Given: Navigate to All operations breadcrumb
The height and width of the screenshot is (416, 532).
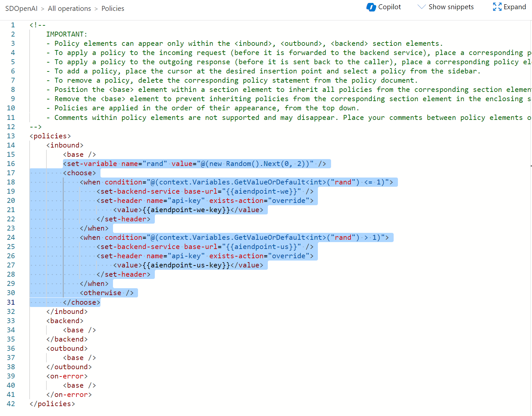Looking at the screenshot, I should click(69, 9).
